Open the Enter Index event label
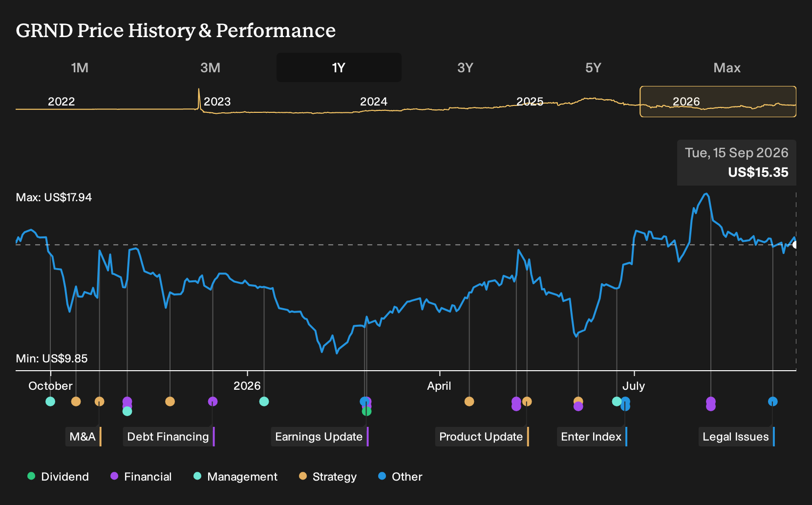Screen dimensions: 812x505 click(x=592, y=437)
